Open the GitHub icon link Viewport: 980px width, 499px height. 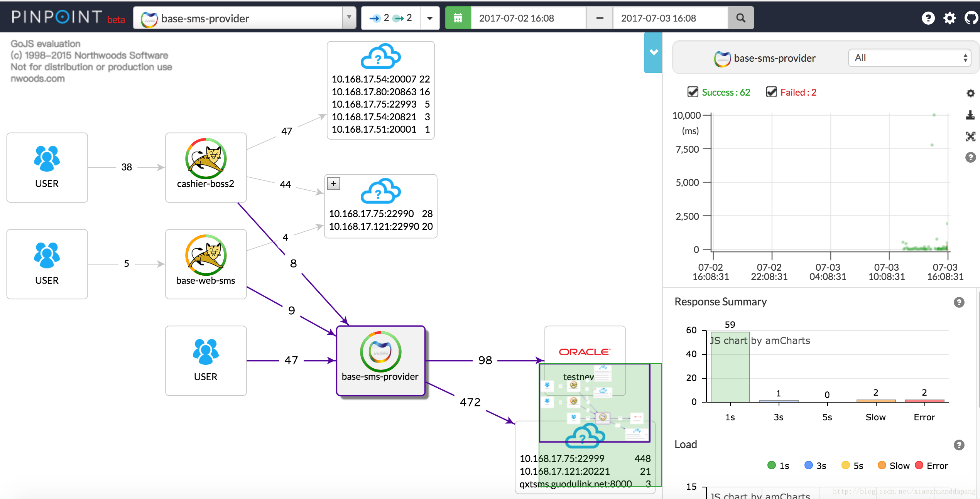click(972, 18)
